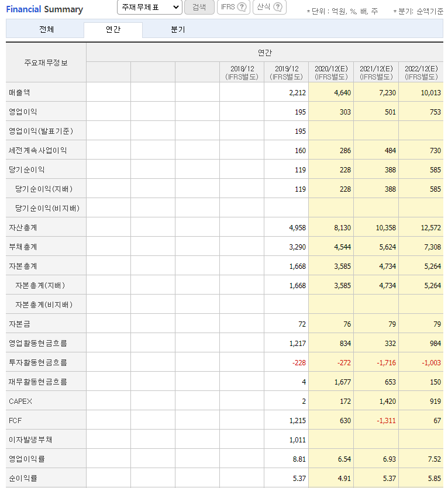Click the 당기순이익(지배) row label
Image resolution: width=448 pixels, height=488 pixels.
tap(44, 189)
